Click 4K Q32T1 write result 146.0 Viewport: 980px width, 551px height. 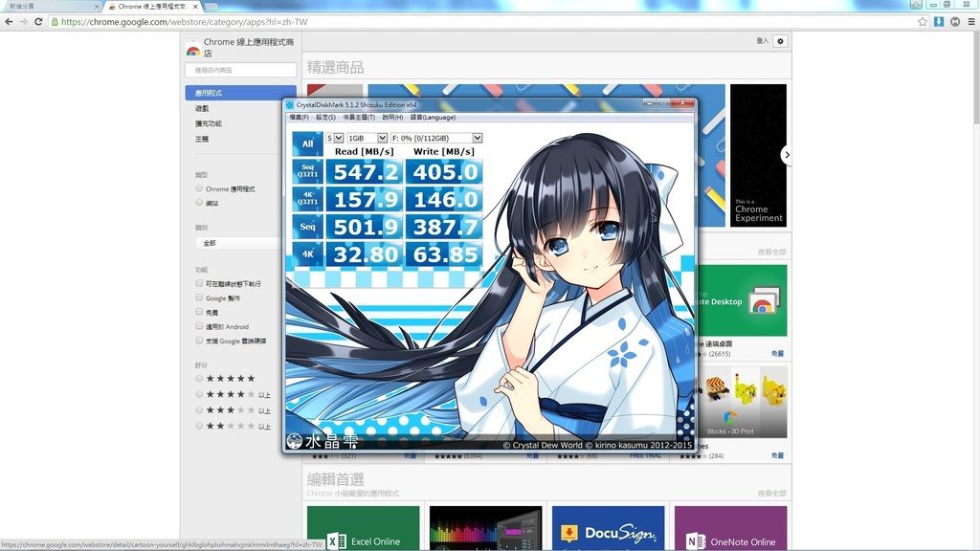click(444, 199)
